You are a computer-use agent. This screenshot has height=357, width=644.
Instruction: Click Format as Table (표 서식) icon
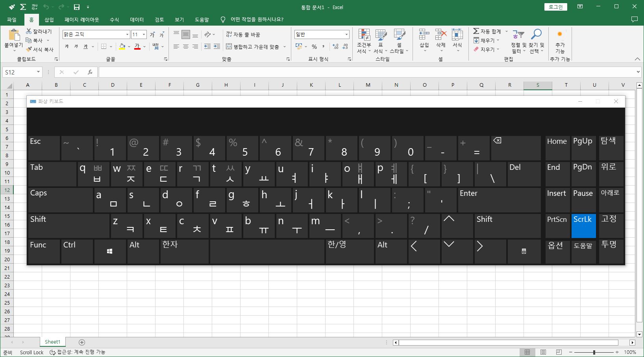coord(381,35)
